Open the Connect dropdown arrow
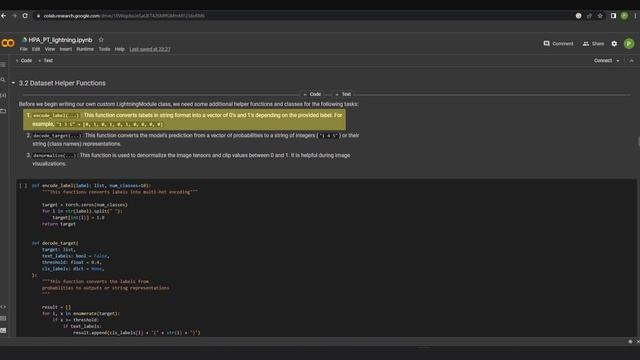The width and height of the screenshot is (640, 360). 618,61
